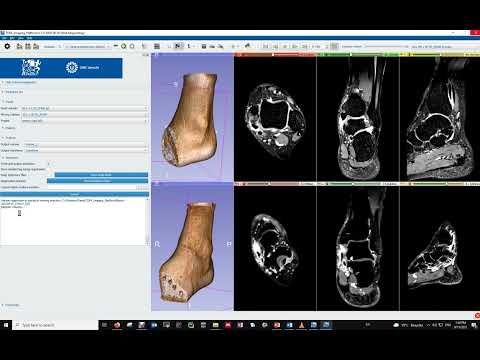
Task: Open the View menu
Action: (21, 38)
